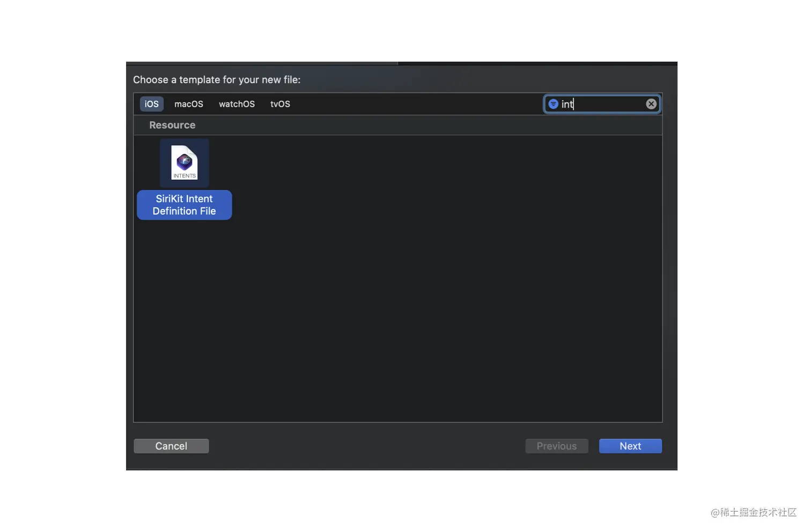This screenshot has width=811, height=532.
Task: Select the SiriKit Intent Definition File label
Action: coord(184,205)
